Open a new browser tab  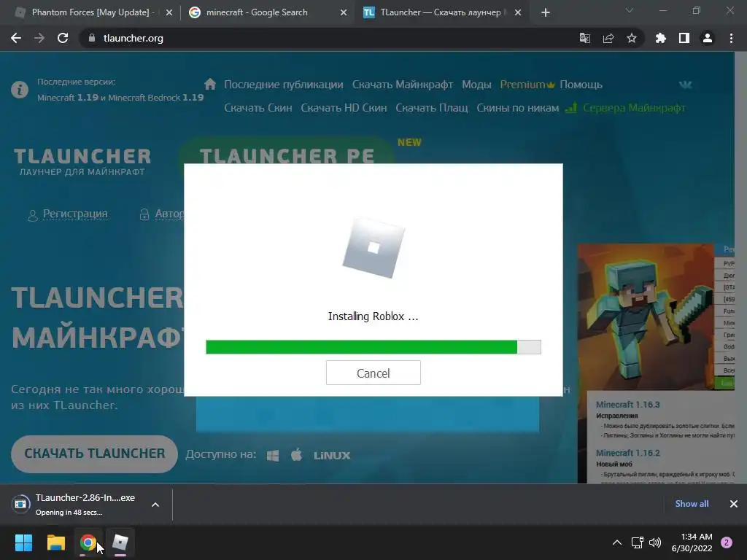click(546, 13)
